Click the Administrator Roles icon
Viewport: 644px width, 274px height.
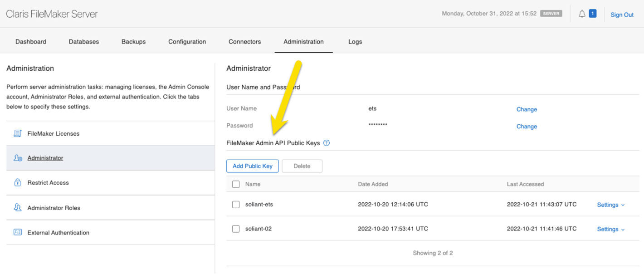pos(18,207)
